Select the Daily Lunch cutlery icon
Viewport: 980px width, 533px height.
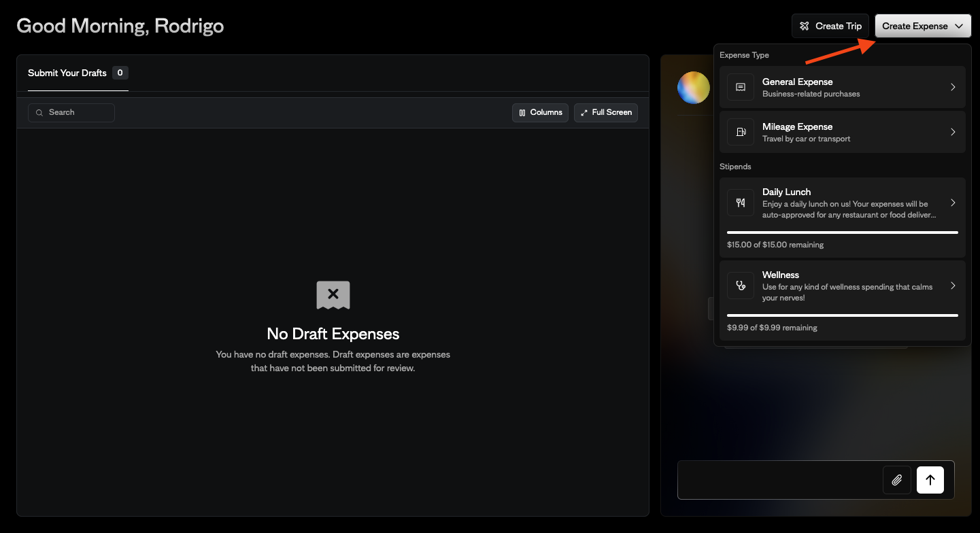pyautogui.click(x=740, y=202)
